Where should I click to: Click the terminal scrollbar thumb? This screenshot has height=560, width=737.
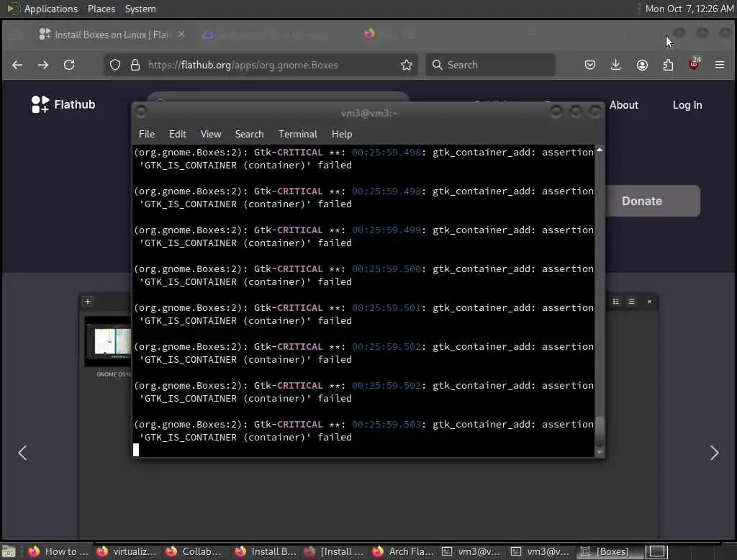coord(600,430)
